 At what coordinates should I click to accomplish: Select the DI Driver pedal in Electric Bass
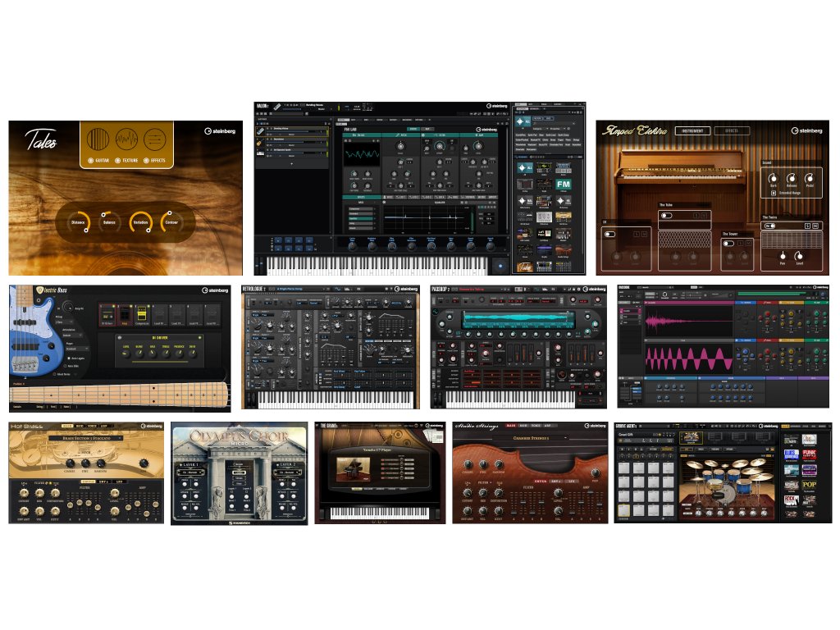click(107, 315)
